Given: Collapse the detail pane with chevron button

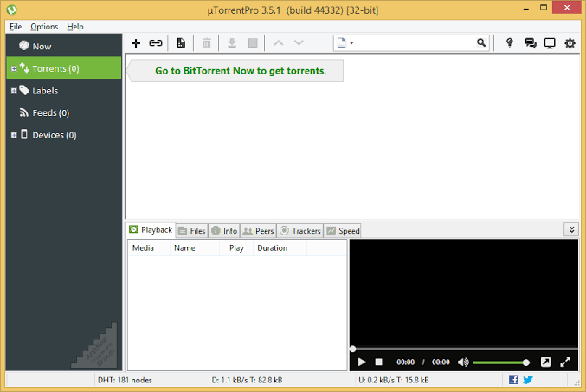Looking at the screenshot, I should pos(571,229).
